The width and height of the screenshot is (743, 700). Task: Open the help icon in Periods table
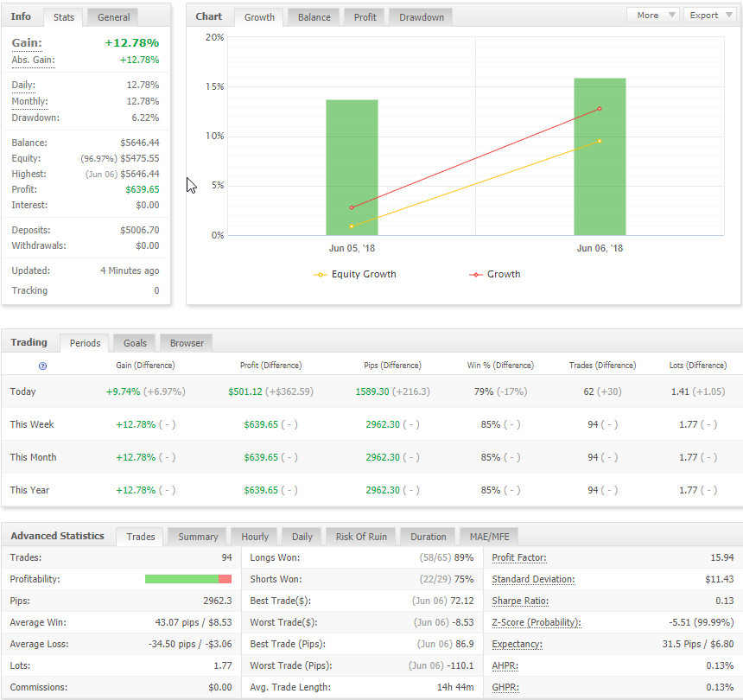(42, 366)
